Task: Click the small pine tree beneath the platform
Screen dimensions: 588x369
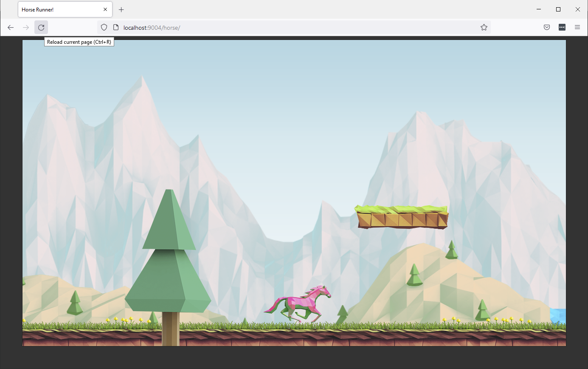Action: (452, 250)
